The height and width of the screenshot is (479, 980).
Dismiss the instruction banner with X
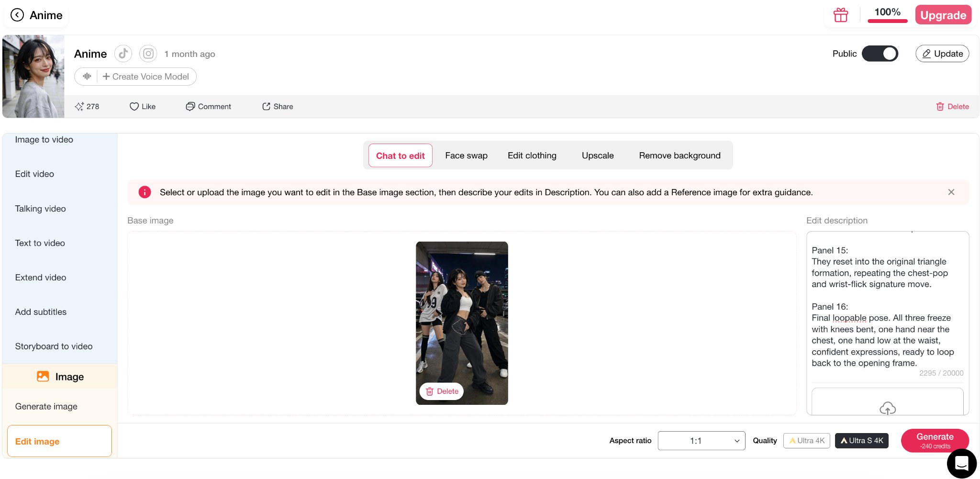pos(951,192)
